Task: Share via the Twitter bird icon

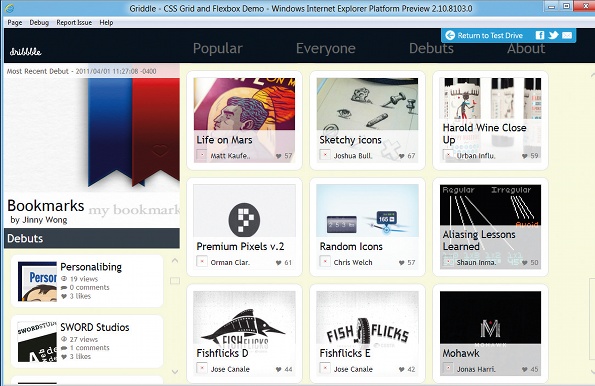Action: click(553, 35)
